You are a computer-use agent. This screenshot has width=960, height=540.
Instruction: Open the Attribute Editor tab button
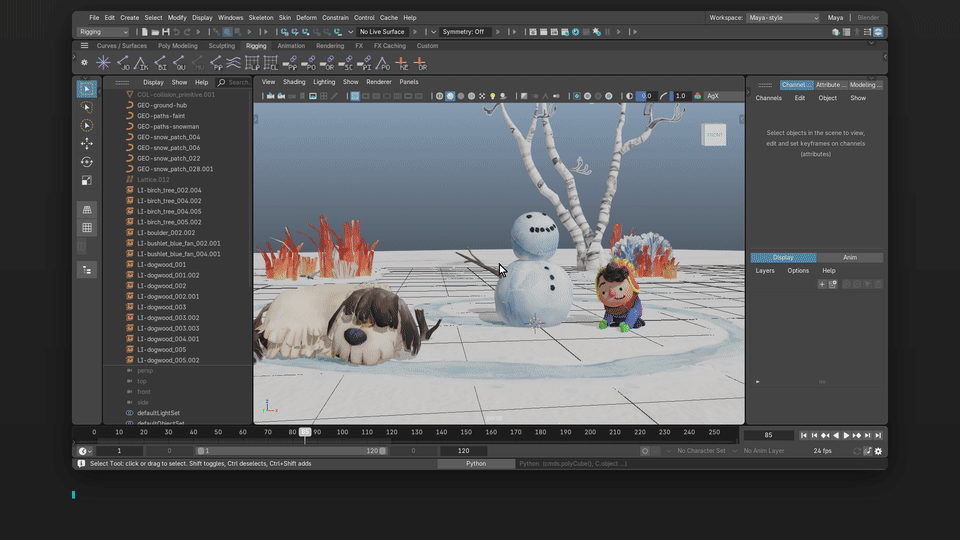pos(831,85)
